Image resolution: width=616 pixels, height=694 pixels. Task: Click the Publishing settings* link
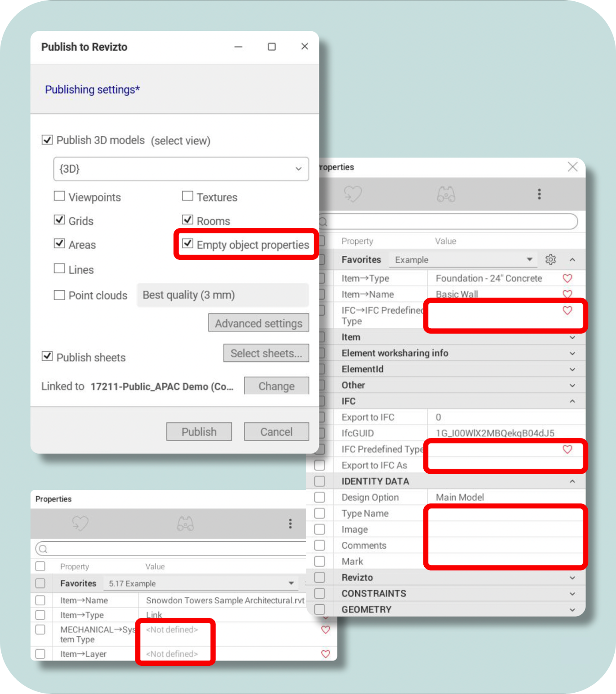92,89
